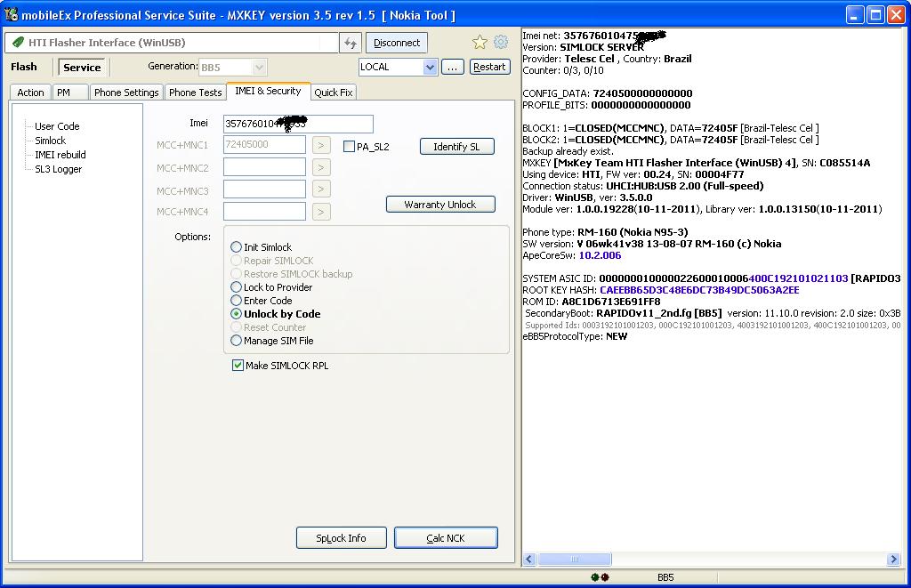The width and height of the screenshot is (911, 588).
Task: Click the Disconnect button
Action: (397, 43)
